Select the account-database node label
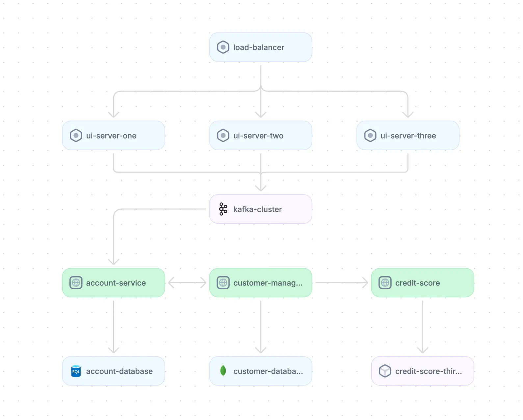Image resolution: width=523 pixels, height=420 pixels. point(119,371)
